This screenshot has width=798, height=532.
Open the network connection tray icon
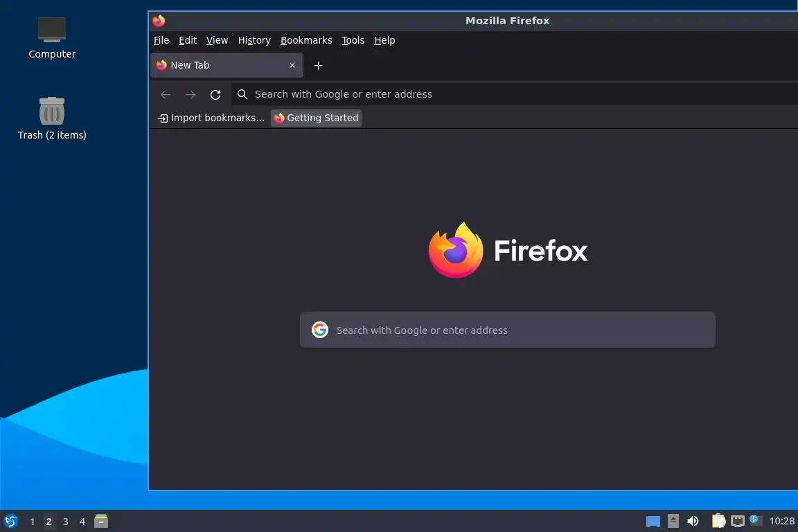tap(738, 522)
